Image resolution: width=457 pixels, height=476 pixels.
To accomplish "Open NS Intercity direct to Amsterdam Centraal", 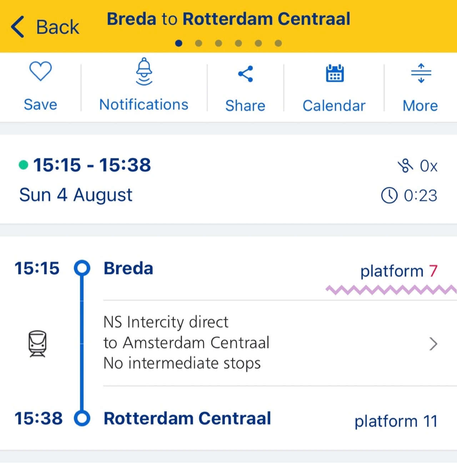I will point(186,342).
